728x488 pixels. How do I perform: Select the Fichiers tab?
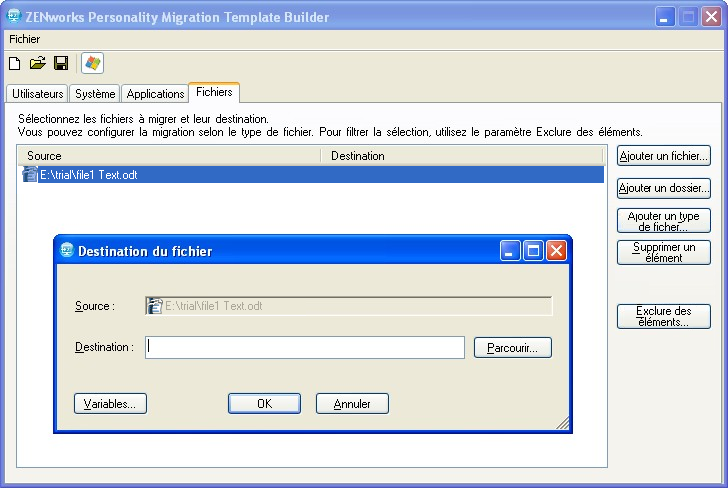[214, 92]
